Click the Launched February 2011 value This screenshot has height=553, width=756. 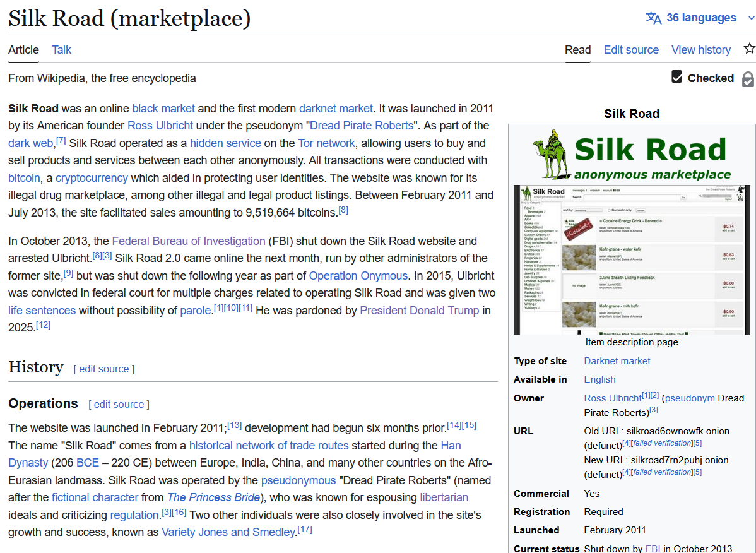pyautogui.click(x=615, y=530)
